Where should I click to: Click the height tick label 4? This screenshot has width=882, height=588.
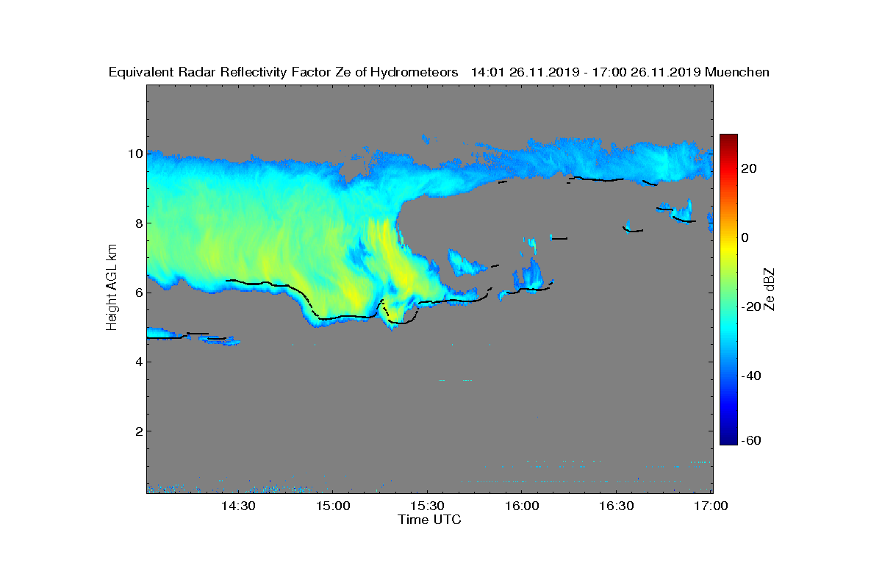coord(138,362)
